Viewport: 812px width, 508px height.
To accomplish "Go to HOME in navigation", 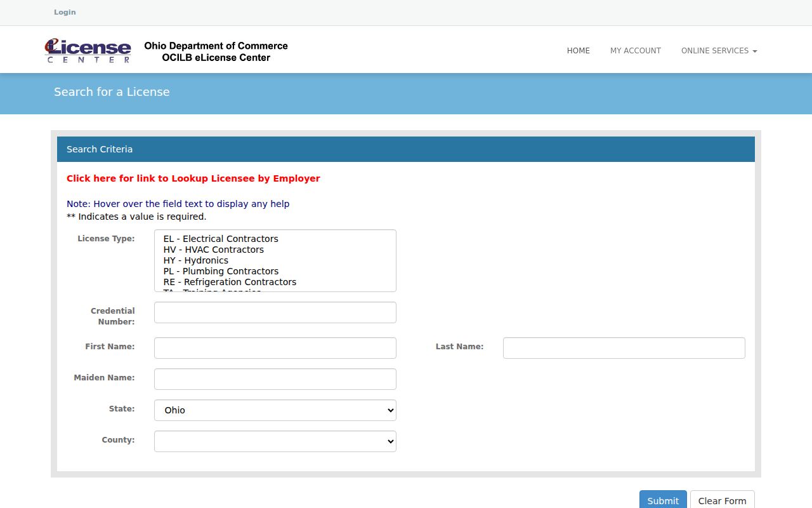I will pyautogui.click(x=578, y=51).
